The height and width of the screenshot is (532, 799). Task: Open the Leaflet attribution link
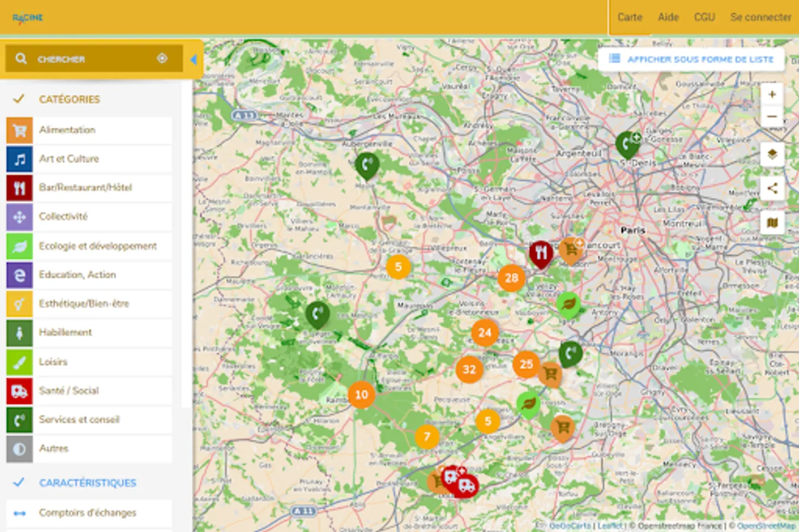[610, 525]
